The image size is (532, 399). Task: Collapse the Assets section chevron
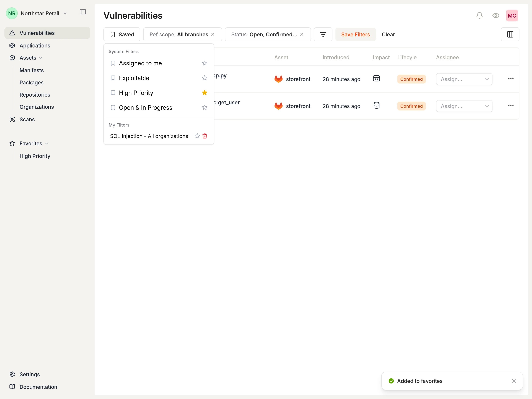pos(41,58)
